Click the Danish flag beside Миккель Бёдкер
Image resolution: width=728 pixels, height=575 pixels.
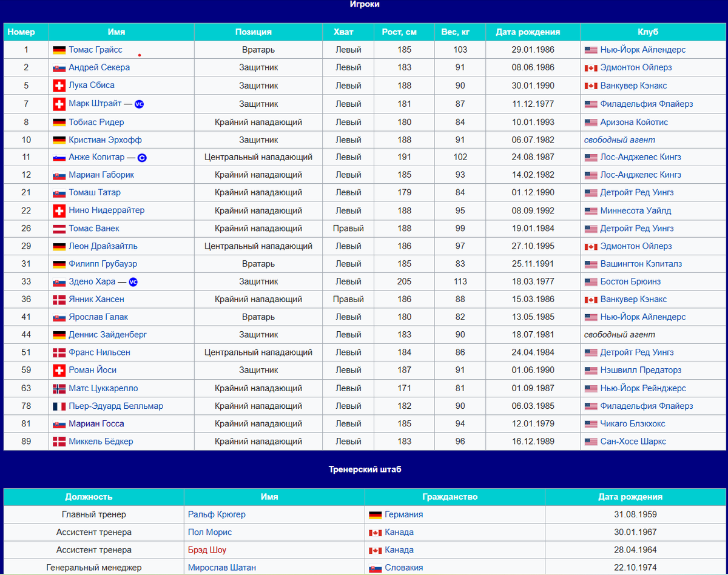[59, 442]
